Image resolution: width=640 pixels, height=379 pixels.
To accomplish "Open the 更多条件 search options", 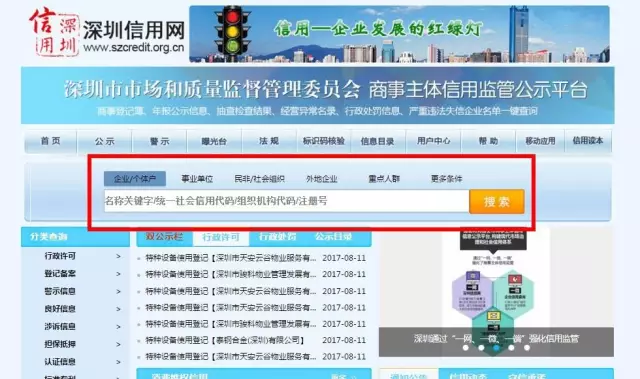I will point(447,179).
